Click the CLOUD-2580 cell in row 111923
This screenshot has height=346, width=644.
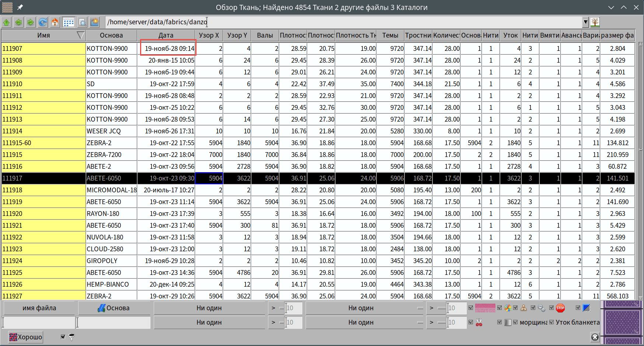pos(111,249)
